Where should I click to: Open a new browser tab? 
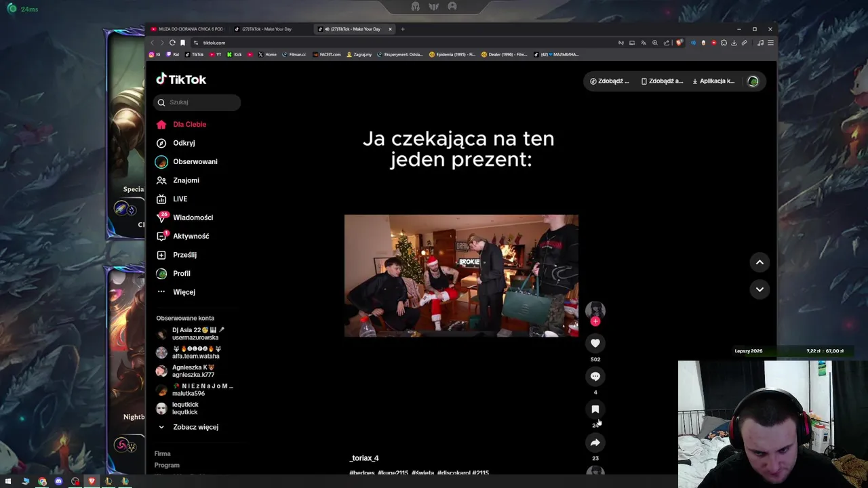pyautogui.click(x=402, y=29)
